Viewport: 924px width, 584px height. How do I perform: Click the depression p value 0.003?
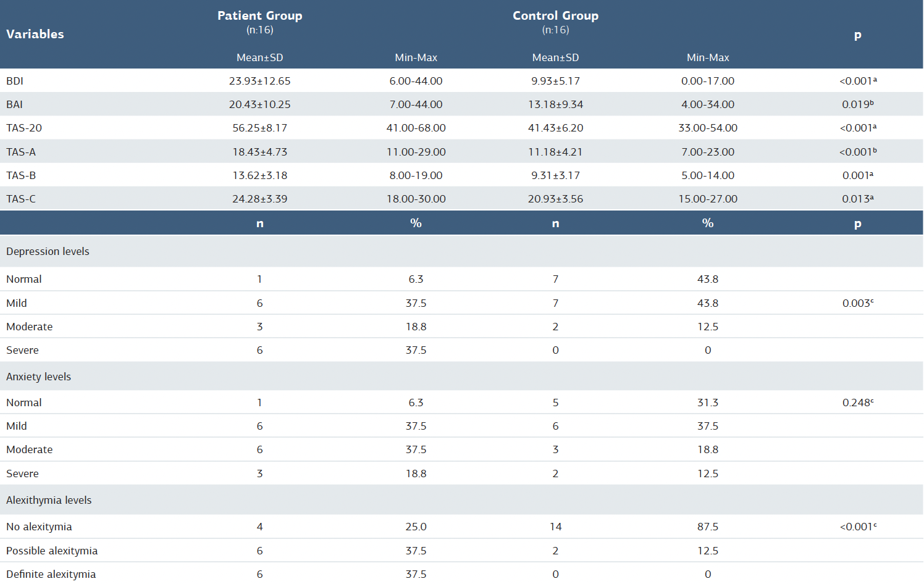click(857, 303)
